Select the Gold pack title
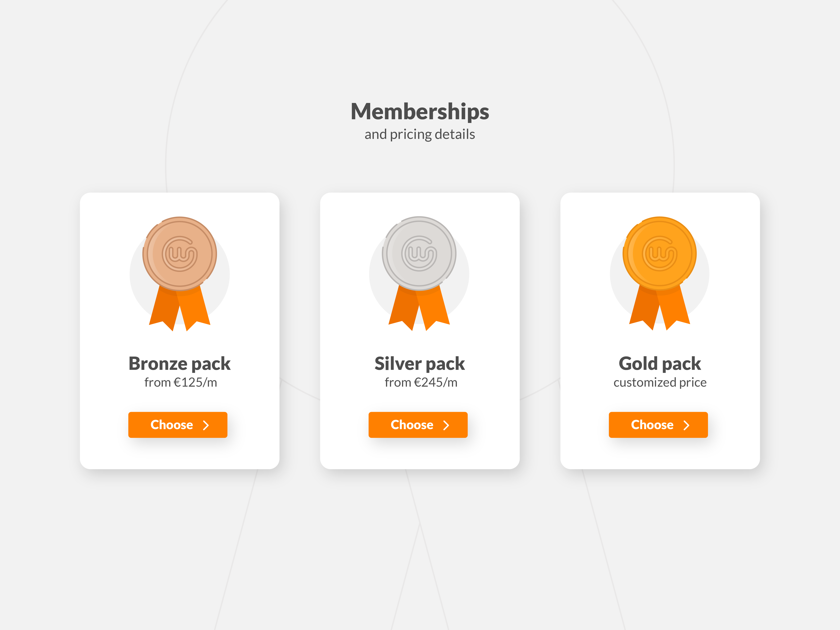The height and width of the screenshot is (630, 840). (660, 364)
